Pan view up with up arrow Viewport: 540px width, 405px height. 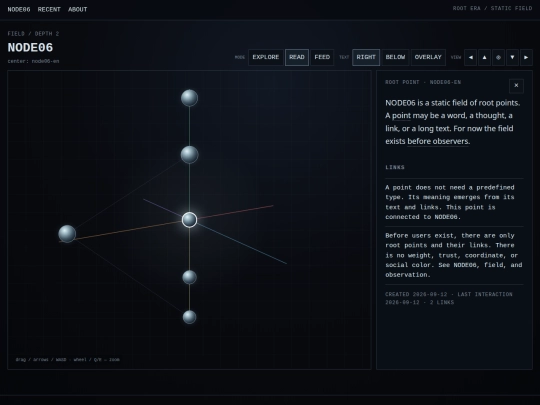pyautogui.click(x=485, y=58)
